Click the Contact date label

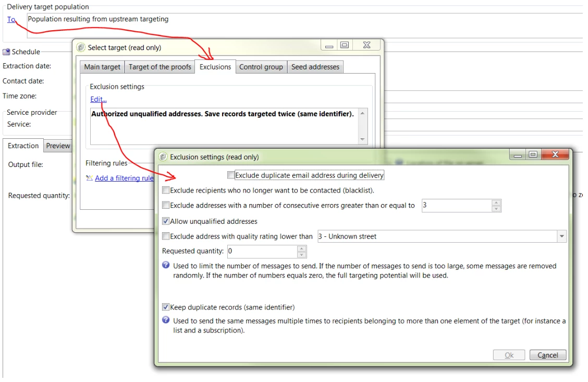coord(23,81)
